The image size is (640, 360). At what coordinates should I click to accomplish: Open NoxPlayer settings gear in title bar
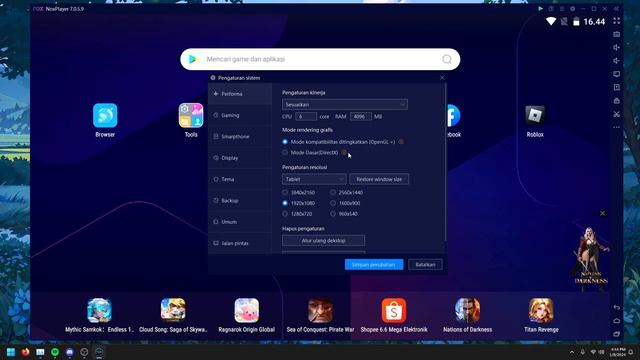coord(573,9)
